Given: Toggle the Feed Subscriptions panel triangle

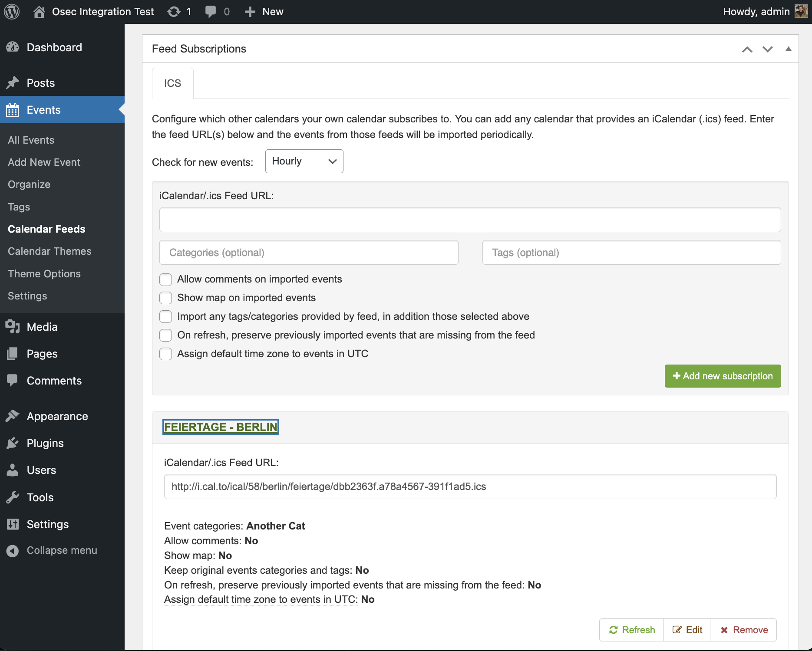Looking at the screenshot, I should (x=788, y=49).
